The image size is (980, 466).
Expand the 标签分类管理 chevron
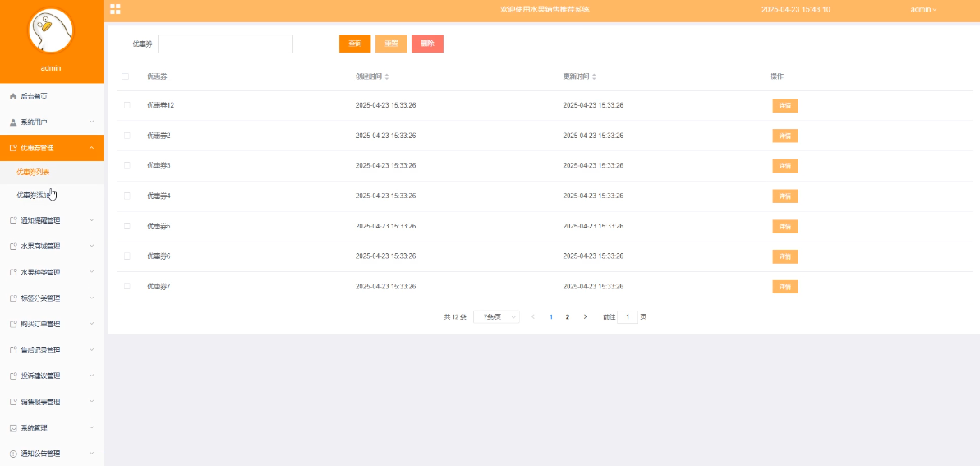click(92, 298)
